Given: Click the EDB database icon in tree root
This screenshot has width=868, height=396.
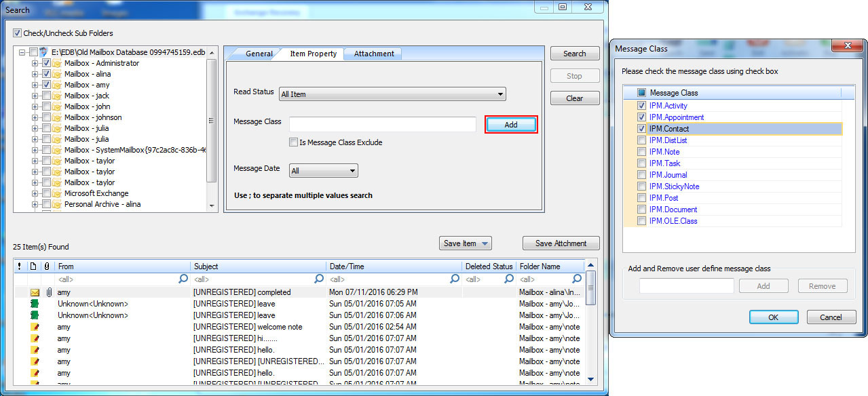Looking at the screenshot, I should pyautogui.click(x=44, y=52).
